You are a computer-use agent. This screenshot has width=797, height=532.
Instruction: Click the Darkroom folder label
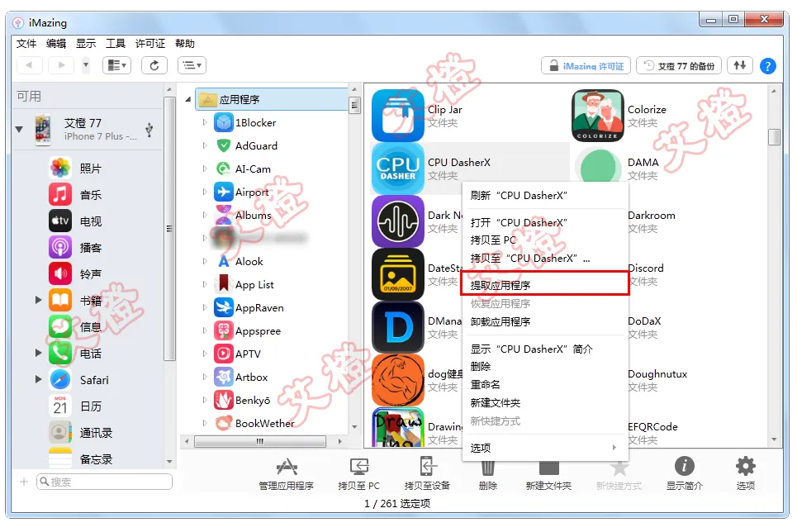point(651,216)
